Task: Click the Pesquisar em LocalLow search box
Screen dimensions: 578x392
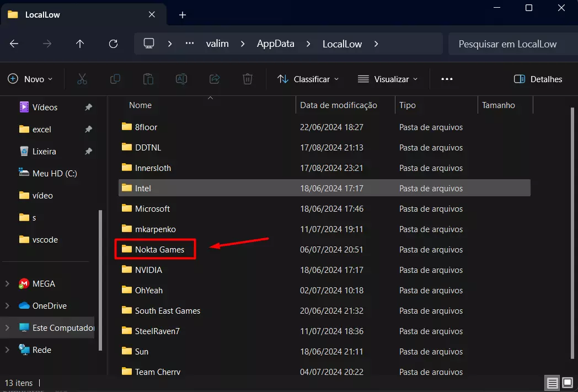Action: tap(507, 44)
